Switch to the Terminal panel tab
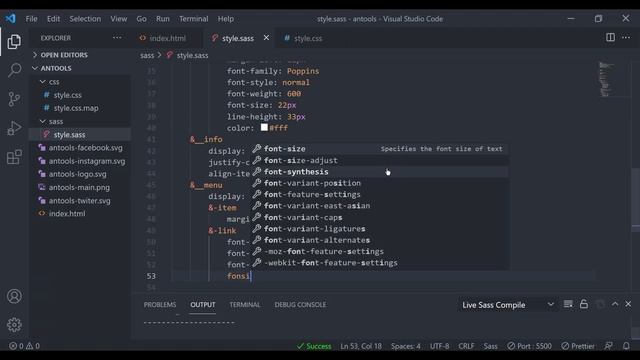The width and height of the screenshot is (640, 360). coord(244,304)
